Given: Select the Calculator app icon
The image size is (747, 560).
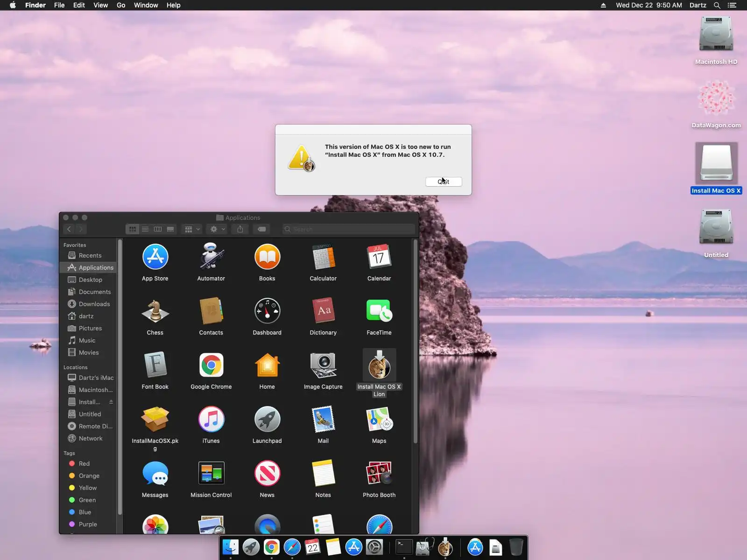Looking at the screenshot, I should pyautogui.click(x=323, y=257).
